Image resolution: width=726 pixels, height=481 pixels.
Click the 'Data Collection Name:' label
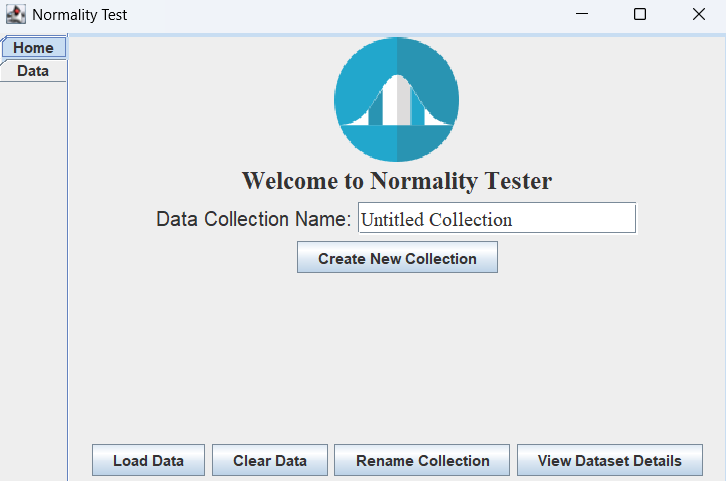[x=253, y=219]
